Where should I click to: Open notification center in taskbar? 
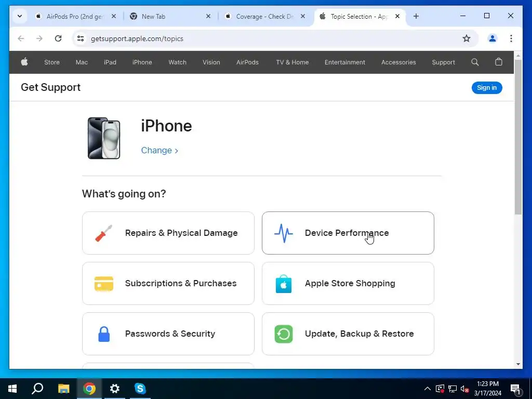click(515, 389)
